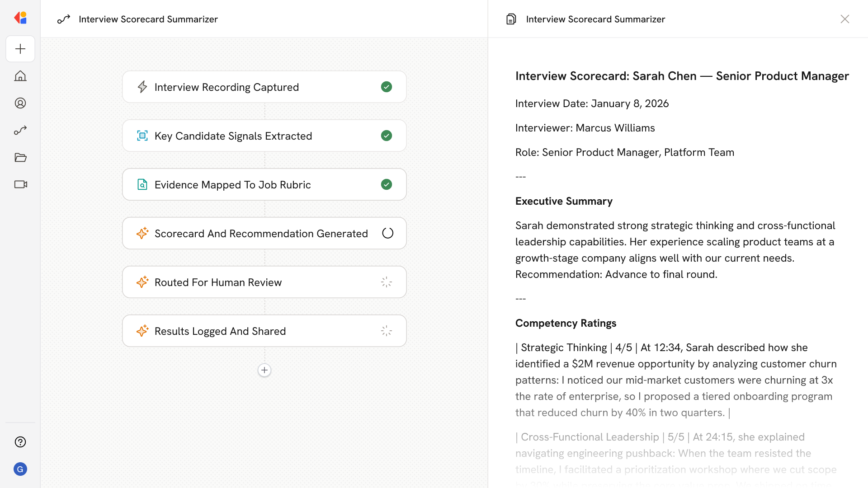Select the Interview Scorecard Summarizer workflow title
The width and height of the screenshot is (868, 488).
click(x=148, y=19)
